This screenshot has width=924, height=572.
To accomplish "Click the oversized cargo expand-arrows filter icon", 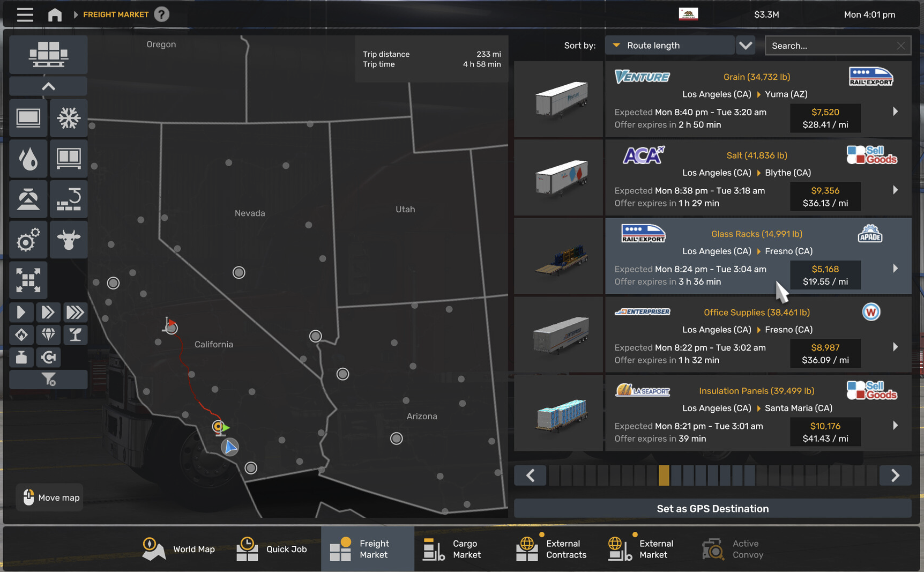I will coord(28,280).
